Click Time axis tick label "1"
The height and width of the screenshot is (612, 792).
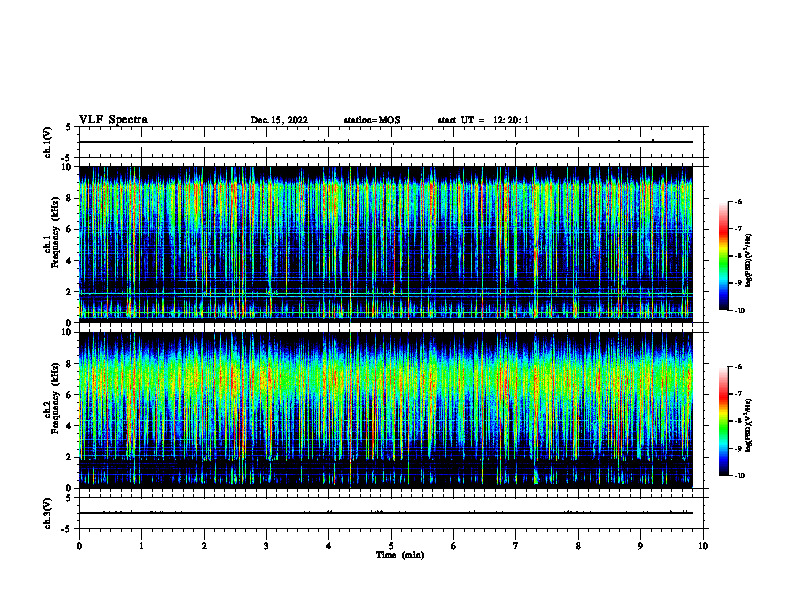pos(141,546)
